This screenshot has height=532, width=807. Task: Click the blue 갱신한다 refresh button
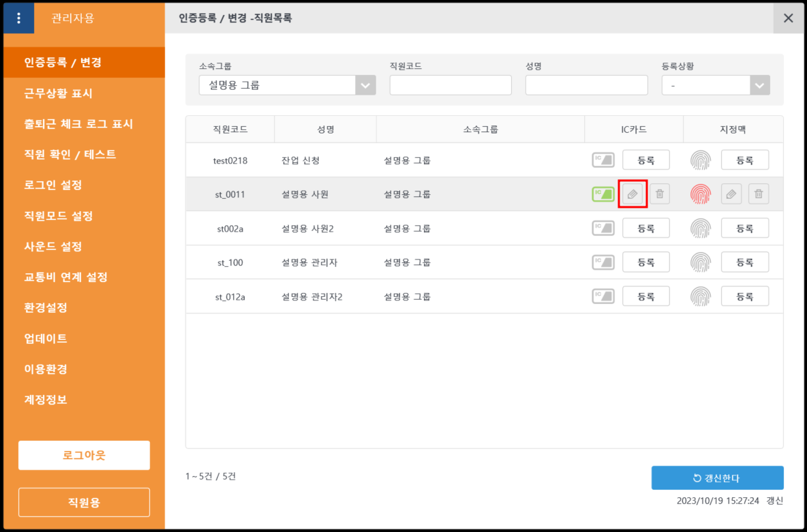(x=717, y=478)
